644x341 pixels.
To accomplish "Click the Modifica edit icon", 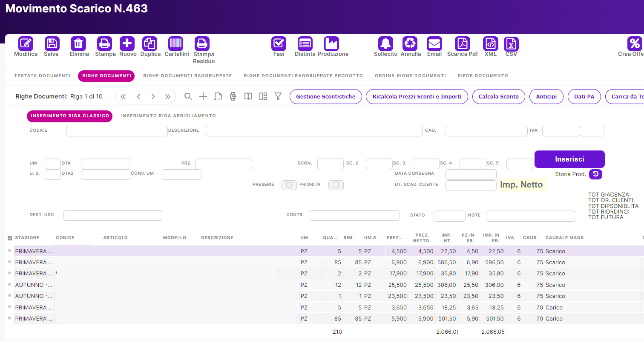I will (26, 43).
